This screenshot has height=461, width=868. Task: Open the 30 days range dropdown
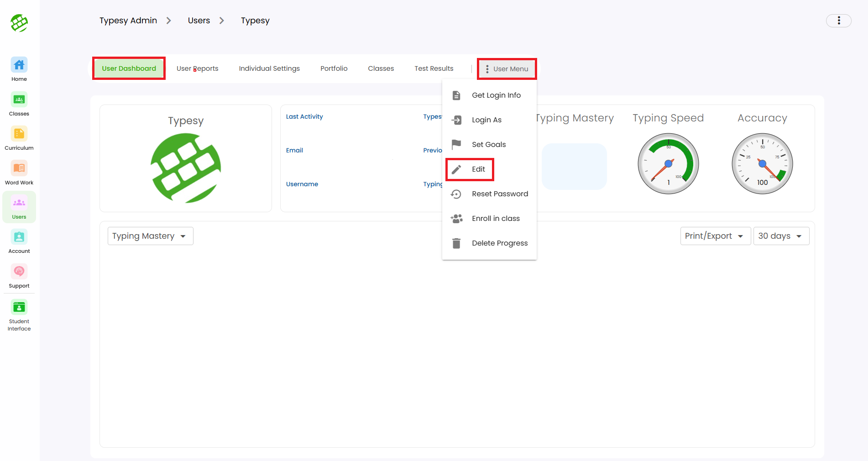click(781, 236)
